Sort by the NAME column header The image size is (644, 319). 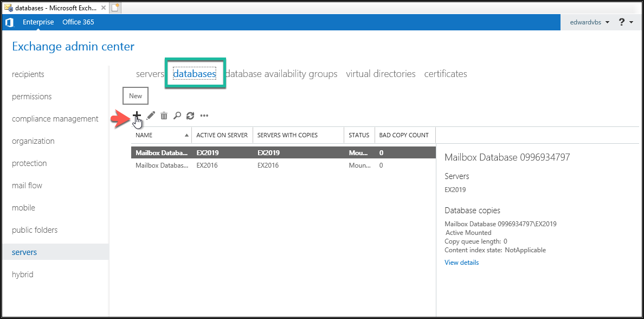point(162,135)
